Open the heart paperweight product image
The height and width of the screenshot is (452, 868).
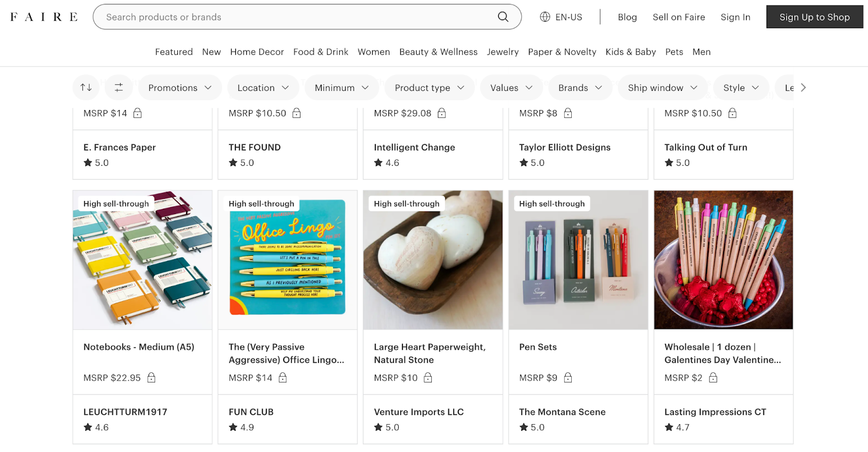[x=433, y=260]
